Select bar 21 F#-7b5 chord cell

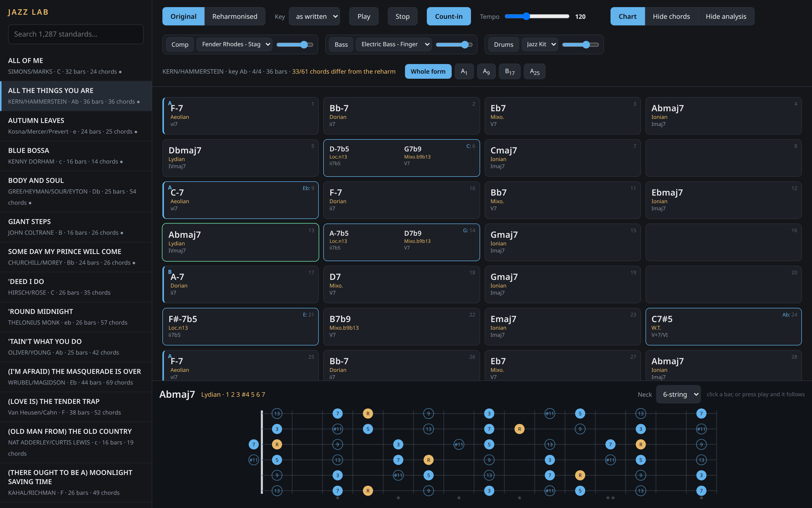pos(241,327)
